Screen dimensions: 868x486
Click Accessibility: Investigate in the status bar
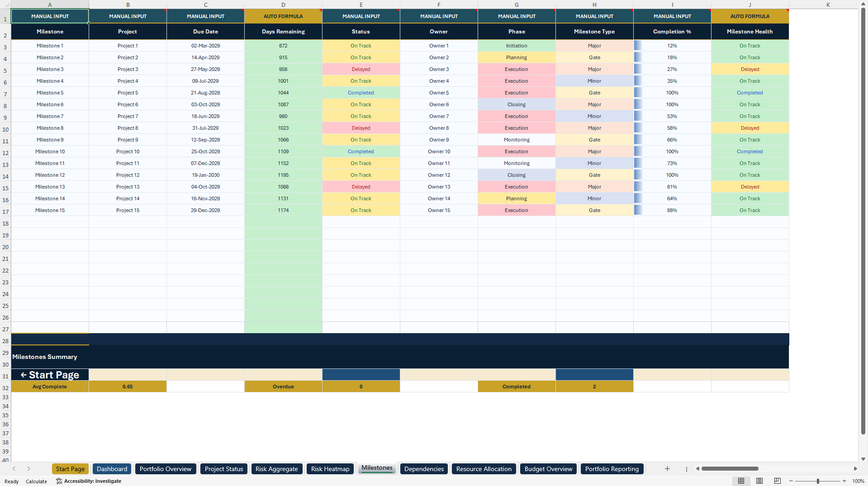pos(89,481)
